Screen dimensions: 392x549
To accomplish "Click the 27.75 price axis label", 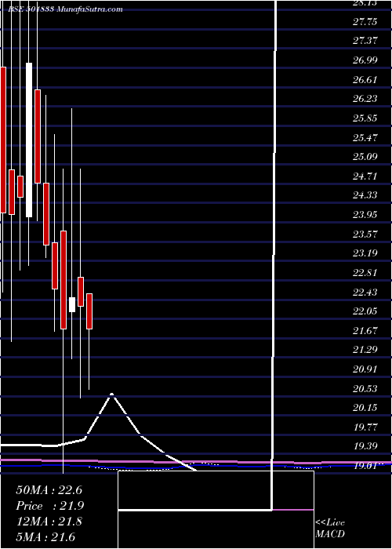I will [365, 22].
